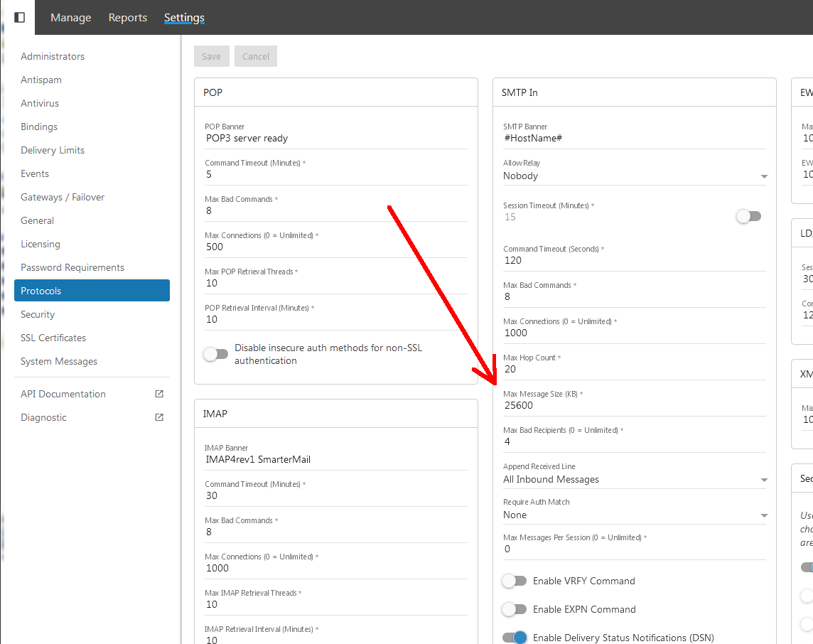Enable EXPN Command toggle
The height and width of the screenshot is (644, 813).
tap(514, 609)
